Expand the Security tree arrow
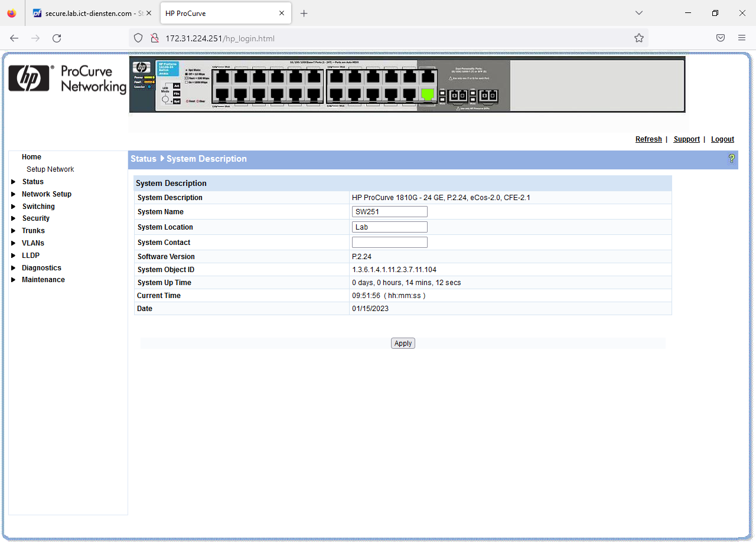The width and height of the screenshot is (756, 543). (14, 218)
